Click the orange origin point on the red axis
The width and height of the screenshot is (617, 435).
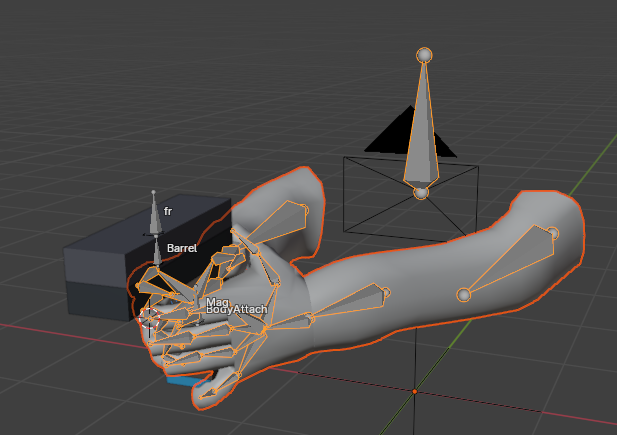(415, 391)
